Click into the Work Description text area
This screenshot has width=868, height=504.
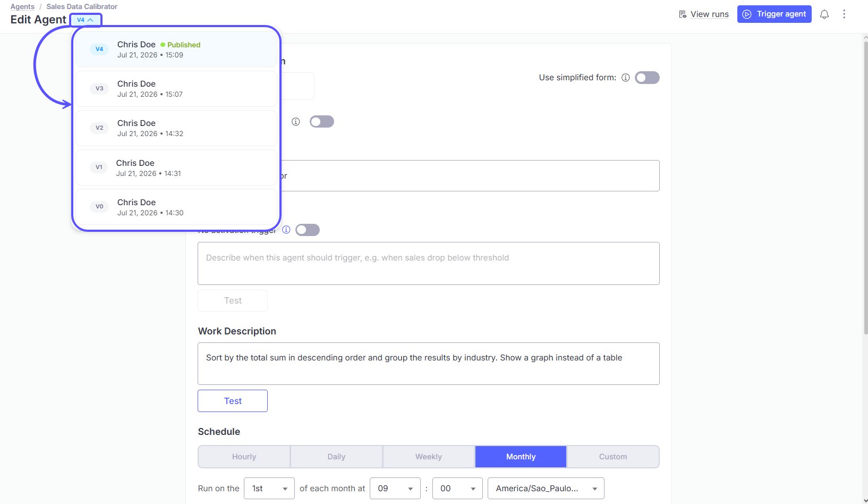click(429, 364)
